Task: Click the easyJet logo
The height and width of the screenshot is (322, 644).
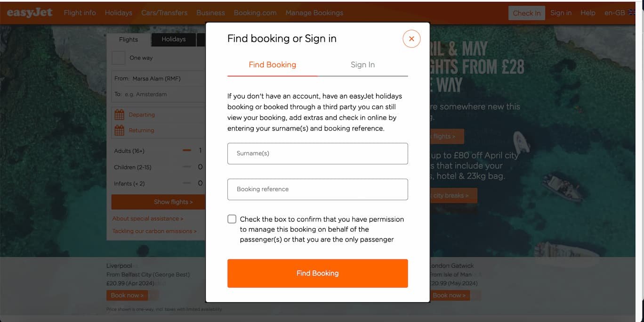Action: [30, 12]
